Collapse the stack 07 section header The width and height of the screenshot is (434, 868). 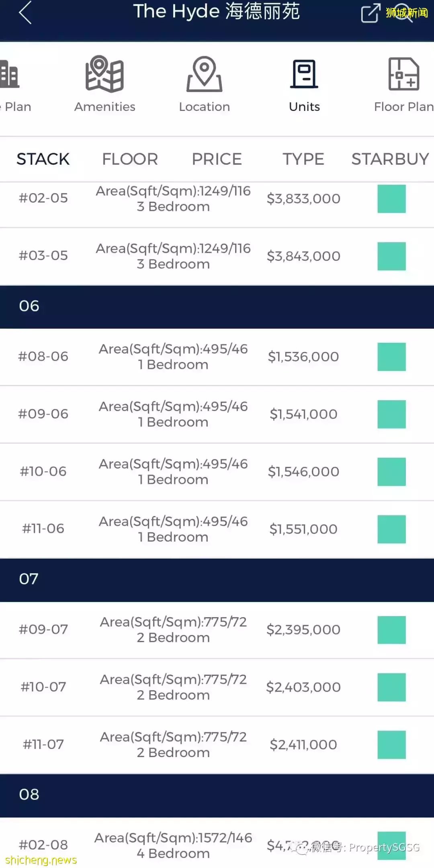[x=217, y=579]
